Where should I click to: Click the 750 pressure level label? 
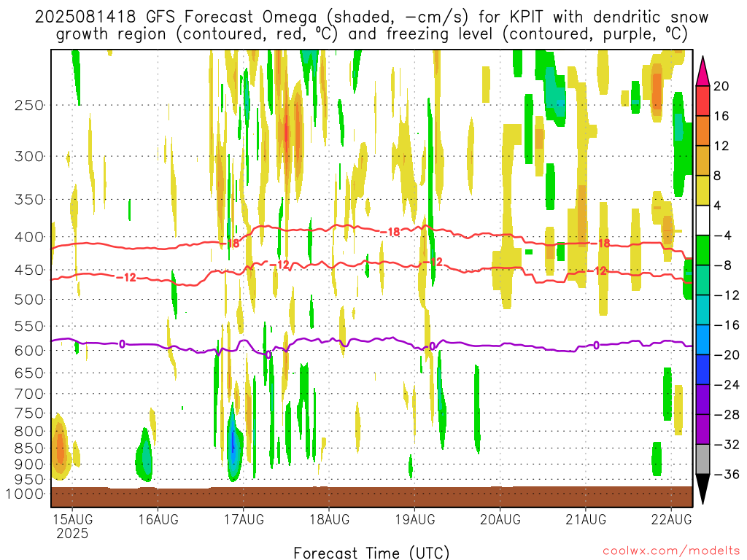[29, 413]
